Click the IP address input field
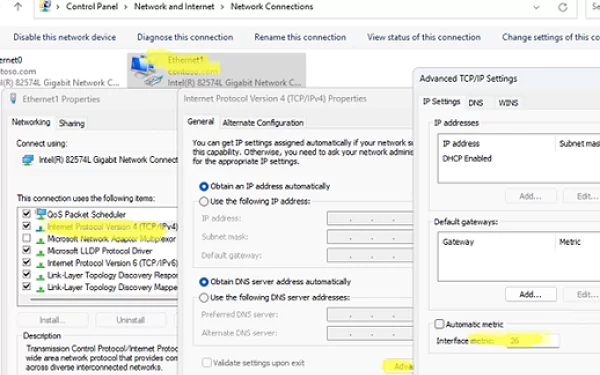The height and width of the screenshot is (375, 600). click(370, 218)
